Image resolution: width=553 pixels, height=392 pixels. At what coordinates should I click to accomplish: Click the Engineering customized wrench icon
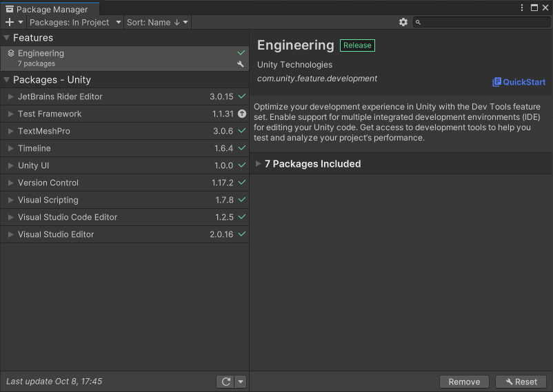(x=241, y=64)
